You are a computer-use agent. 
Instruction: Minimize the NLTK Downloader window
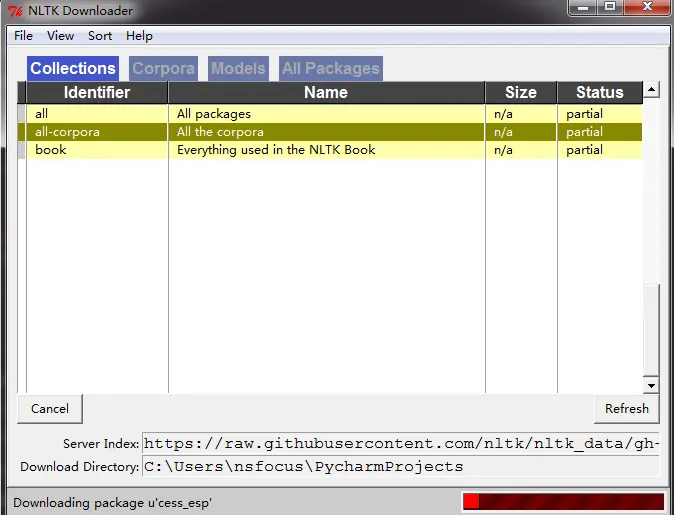[x=583, y=7]
